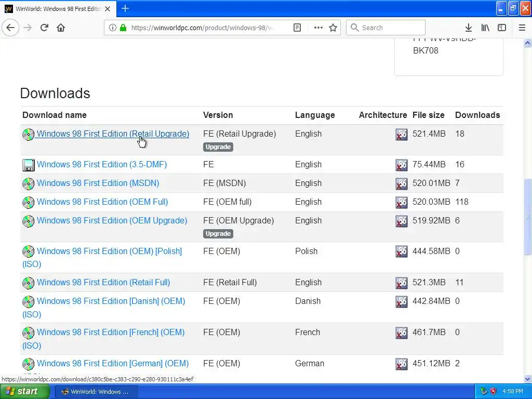Click the Version column header

pyautogui.click(x=218, y=115)
